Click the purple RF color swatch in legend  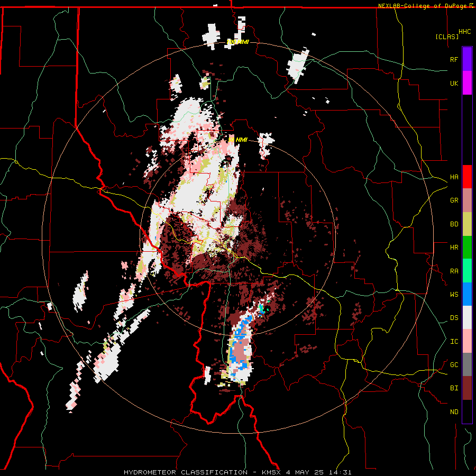point(467,59)
